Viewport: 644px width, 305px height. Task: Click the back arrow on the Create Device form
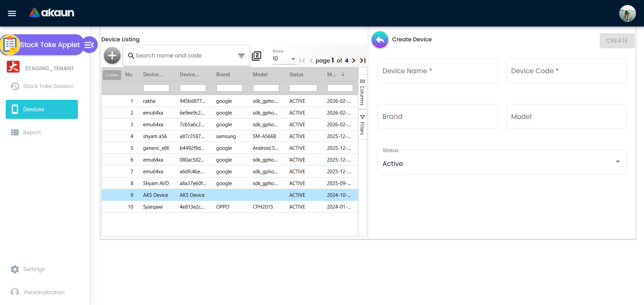click(380, 40)
